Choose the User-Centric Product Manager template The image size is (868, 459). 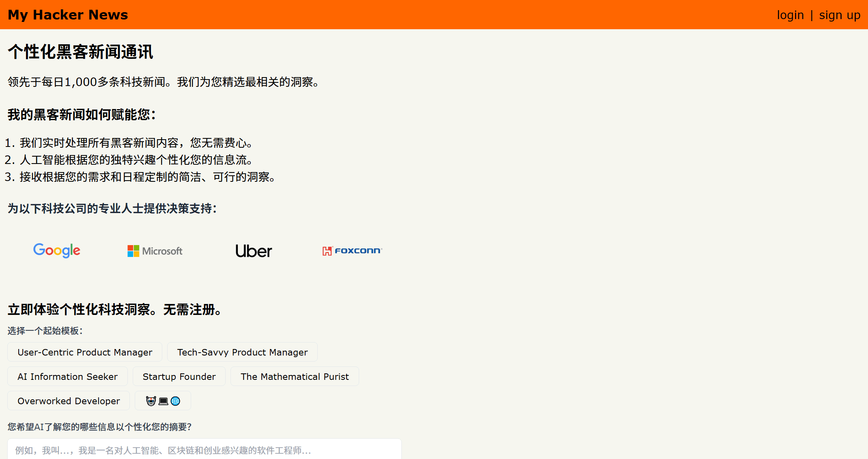coord(85,352)
